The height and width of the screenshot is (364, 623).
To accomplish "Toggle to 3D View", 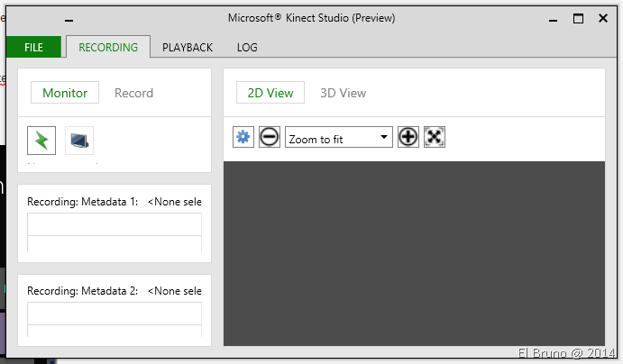I will (x=343, y=93).
